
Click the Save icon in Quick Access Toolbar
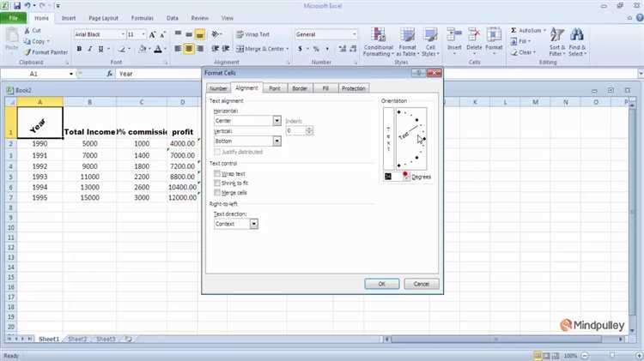click(17, 6)
